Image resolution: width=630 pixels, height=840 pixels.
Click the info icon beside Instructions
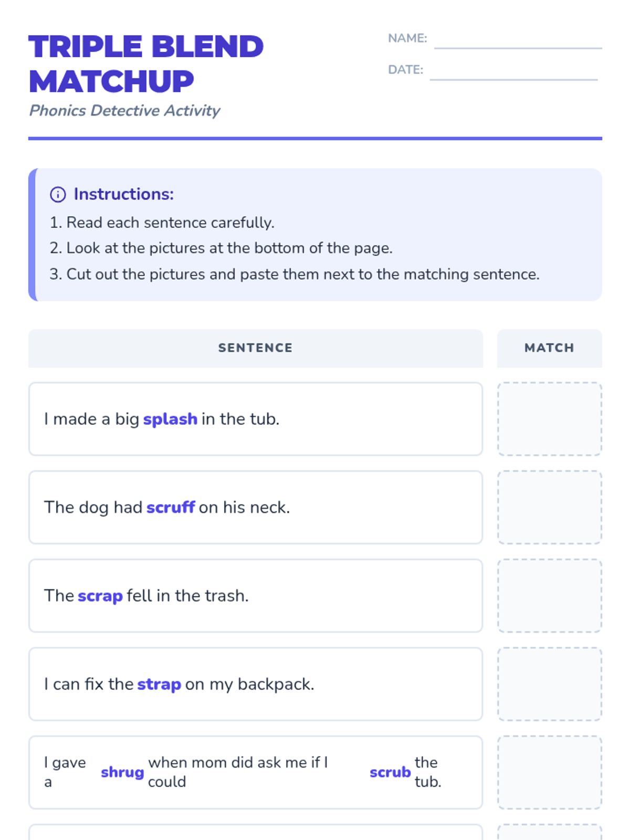pos(58,194)
